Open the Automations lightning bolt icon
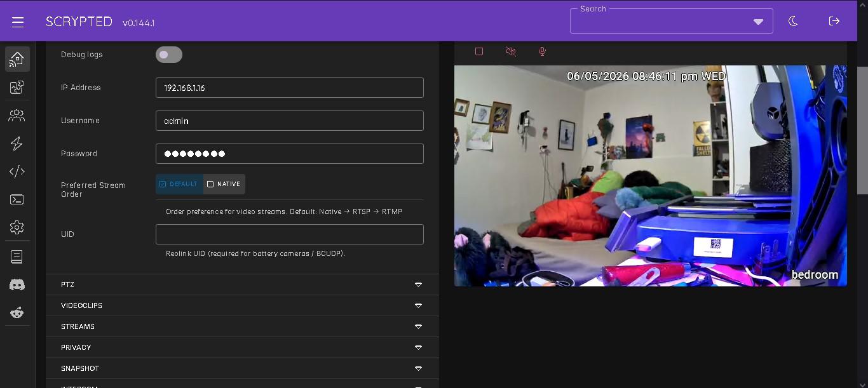Image resolution: width=868 pixels, height=388 pixels. (17, 144)
